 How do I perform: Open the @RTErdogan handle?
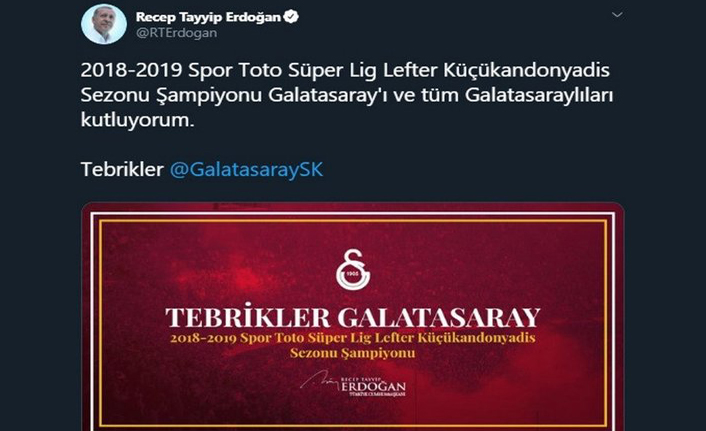[x=176, y=33]
